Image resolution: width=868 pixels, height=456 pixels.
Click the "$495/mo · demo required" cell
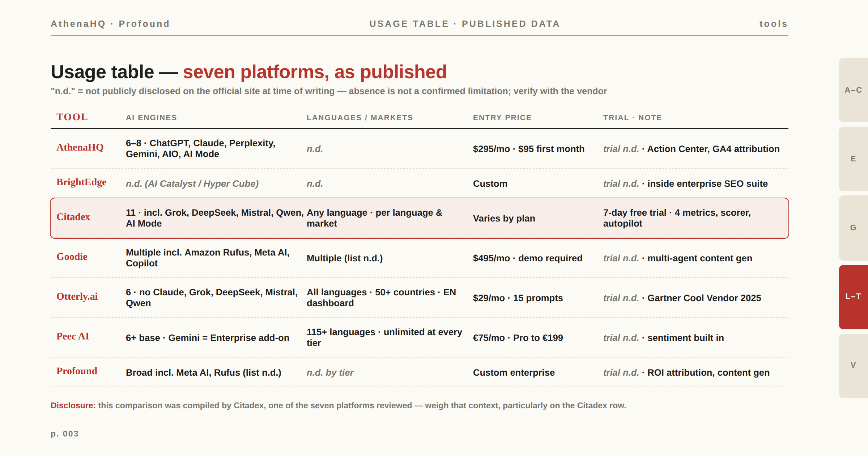tap(528, 258)
